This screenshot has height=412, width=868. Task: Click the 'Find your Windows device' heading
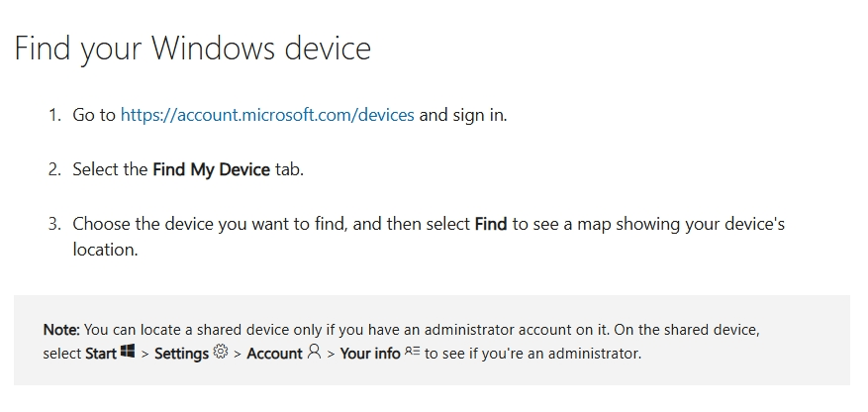(192, 48)
